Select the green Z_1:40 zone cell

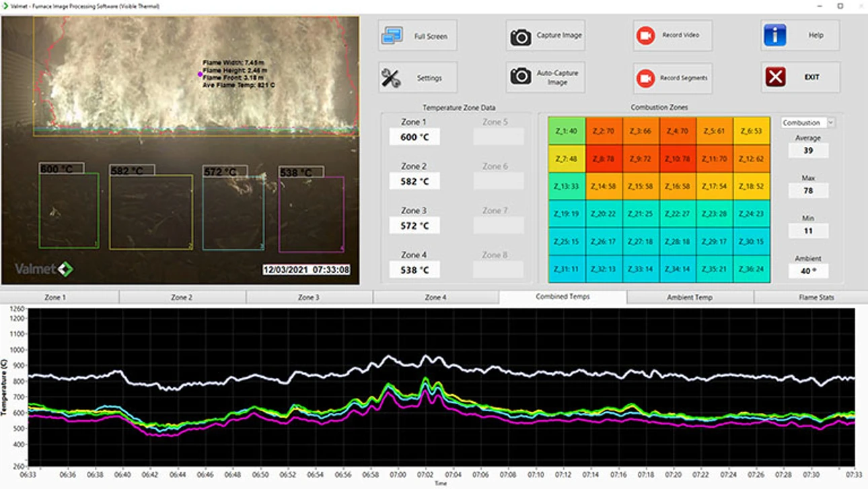pyautogui.click(x=566, y=131)
